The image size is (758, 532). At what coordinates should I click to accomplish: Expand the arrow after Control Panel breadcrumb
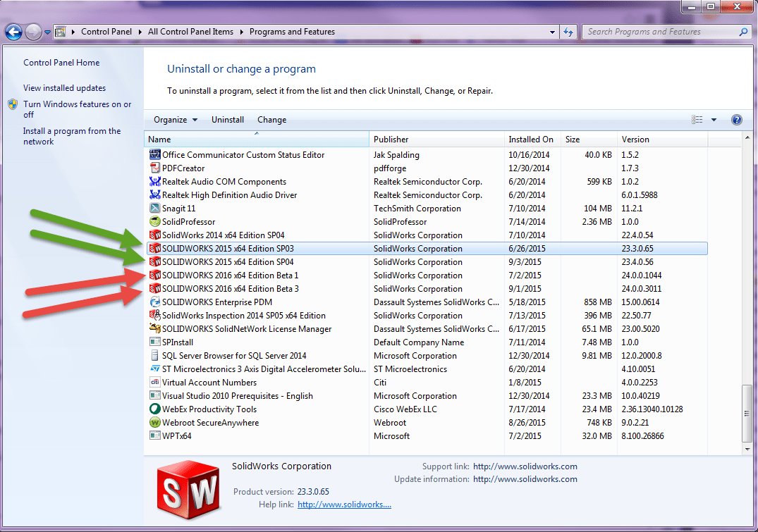[140, 32]
